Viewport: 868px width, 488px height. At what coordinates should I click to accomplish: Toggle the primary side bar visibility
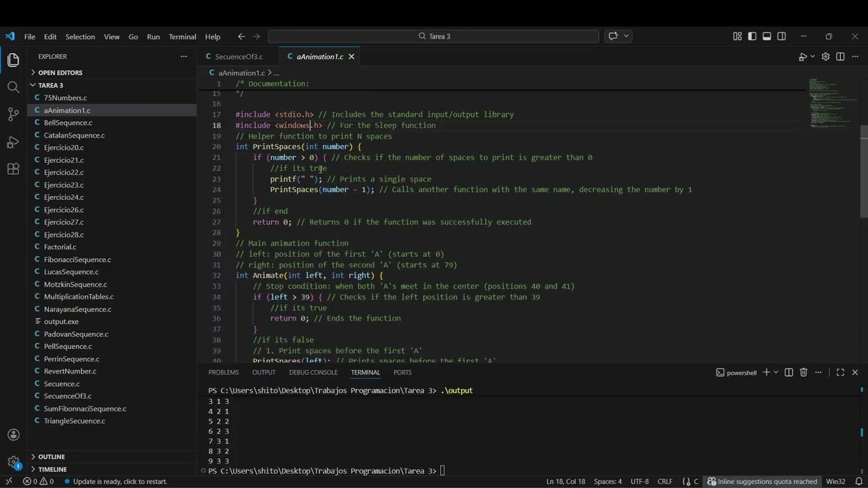click(x=752, y=37)
